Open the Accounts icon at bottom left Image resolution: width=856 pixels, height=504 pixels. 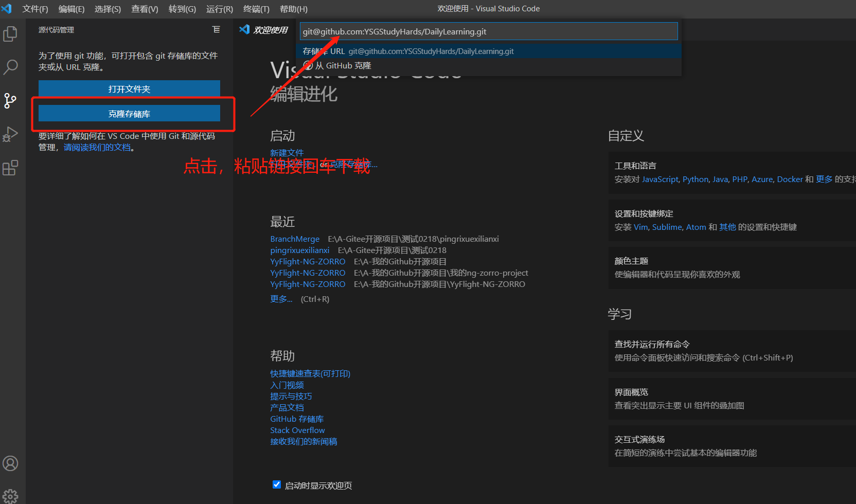10,463
